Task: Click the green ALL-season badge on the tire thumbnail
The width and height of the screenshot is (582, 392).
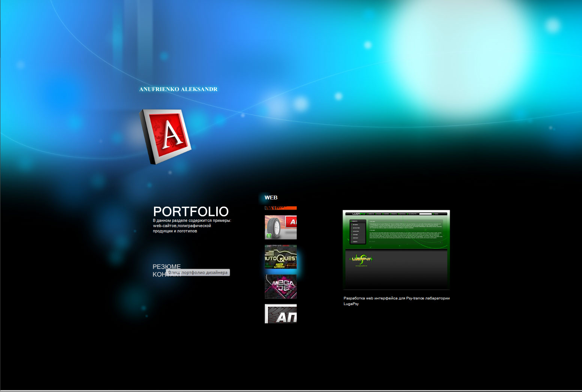Action: coord(269,235)
